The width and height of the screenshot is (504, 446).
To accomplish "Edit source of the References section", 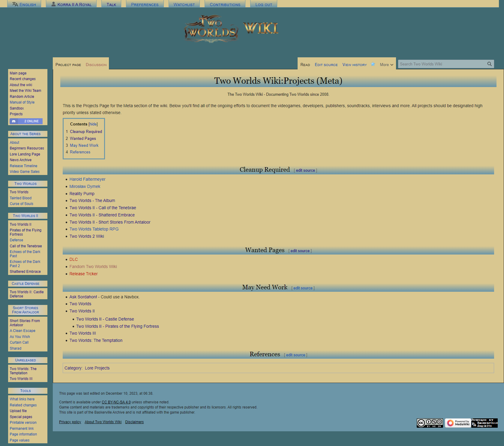I will pos(295,355).
